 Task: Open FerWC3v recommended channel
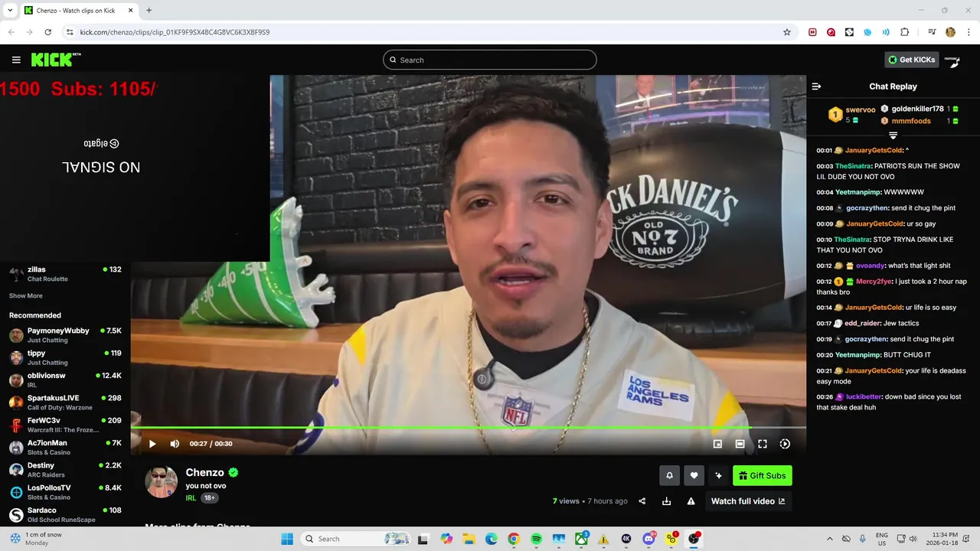pyautogui.click(x=65, y=425)
